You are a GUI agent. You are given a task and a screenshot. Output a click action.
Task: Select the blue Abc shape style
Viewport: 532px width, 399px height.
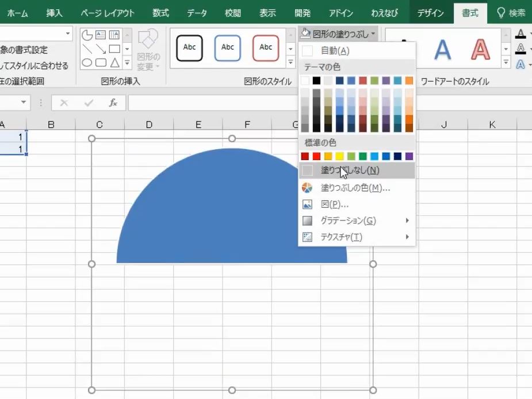pos(227,48)
